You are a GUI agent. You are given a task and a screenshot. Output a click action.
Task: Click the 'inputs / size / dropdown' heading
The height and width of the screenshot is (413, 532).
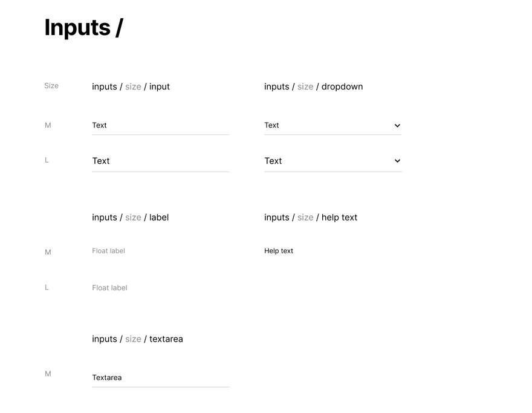[314, 86]
